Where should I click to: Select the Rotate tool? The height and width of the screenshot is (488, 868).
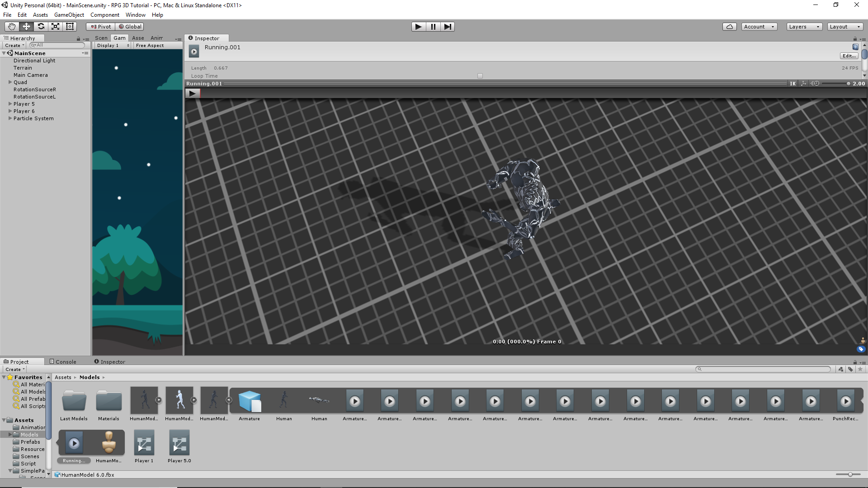click(41, 27)
